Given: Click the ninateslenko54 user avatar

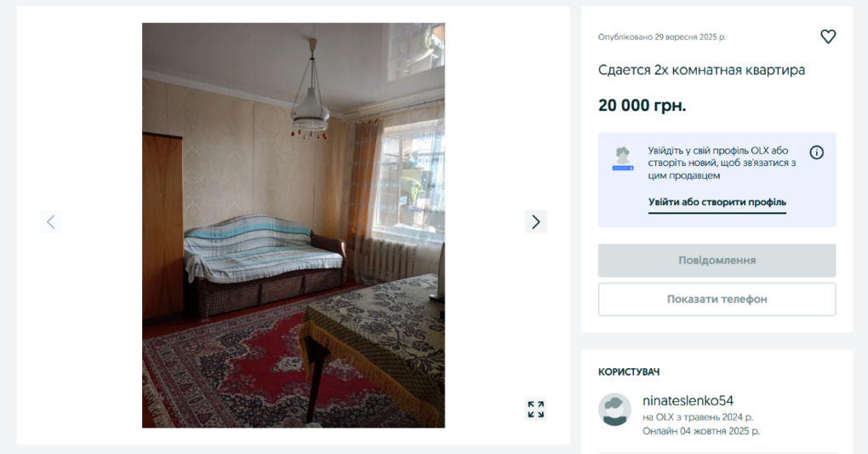Looking at the screenshot, I should click(x=614, y=410).
